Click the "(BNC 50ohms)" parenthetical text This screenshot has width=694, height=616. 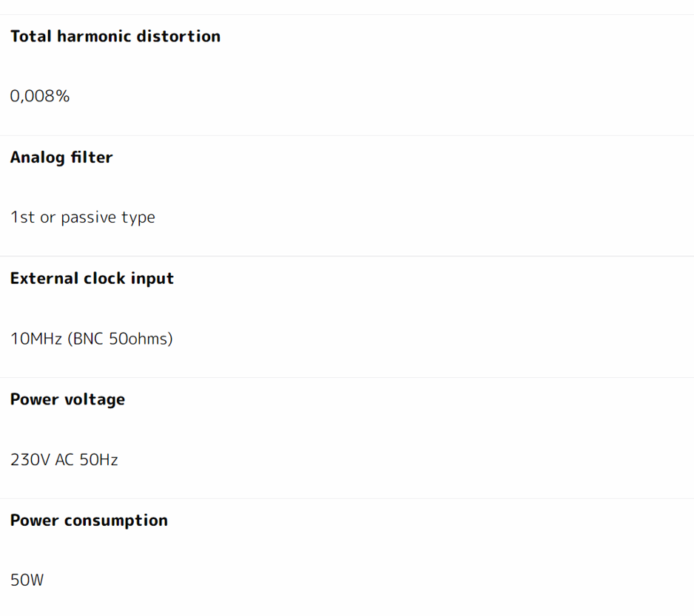(120, 339)
